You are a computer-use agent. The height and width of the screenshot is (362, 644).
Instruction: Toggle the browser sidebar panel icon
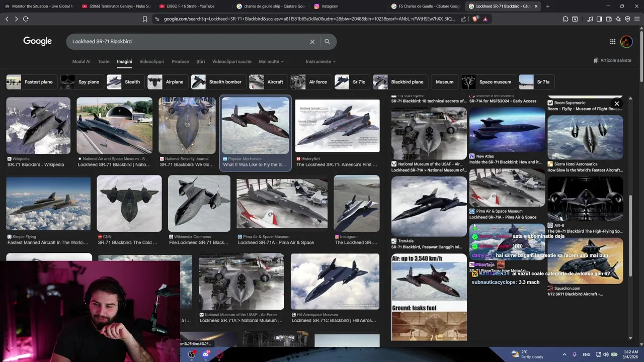(599, 19)
